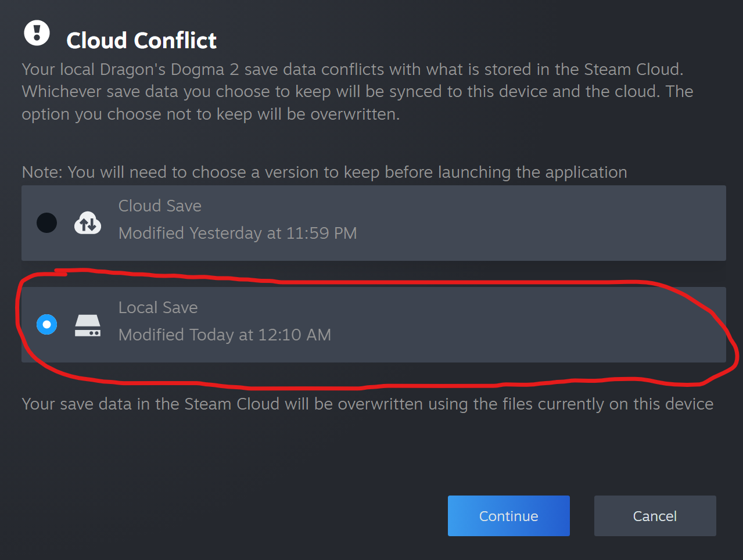Click "Modified Yesterday at 11:59 PM" text
The height and width of the screenshot is (560, 743).
[x=238, y=234]
